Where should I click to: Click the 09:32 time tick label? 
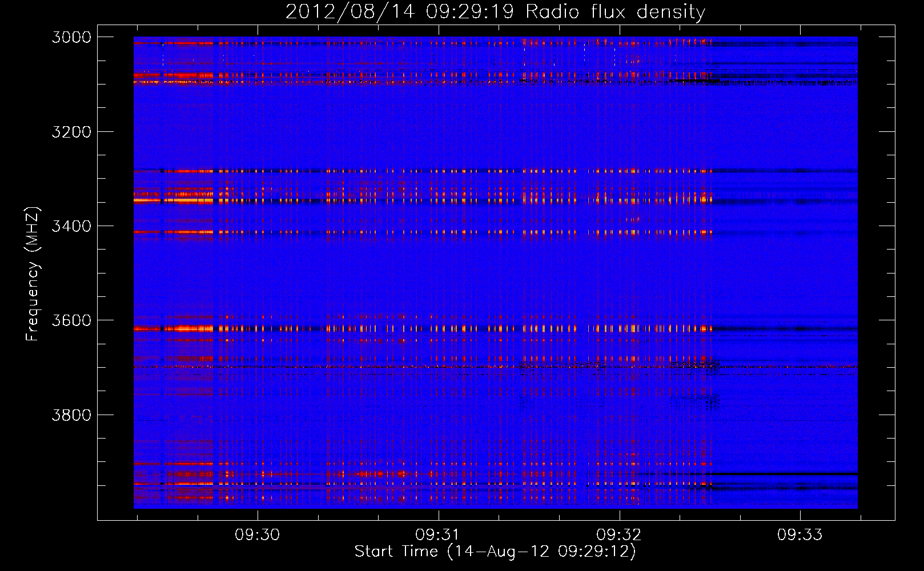pyautogui.click(x=619, y=534)
